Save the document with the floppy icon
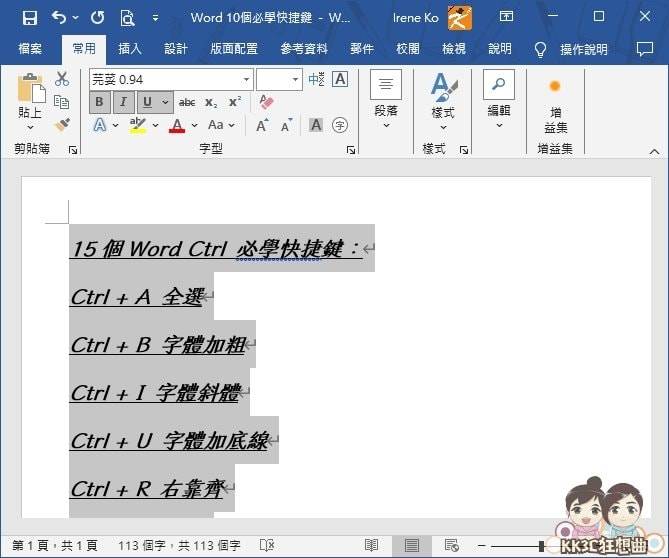Viewport: 669px width, 558px height. [30, 18]
